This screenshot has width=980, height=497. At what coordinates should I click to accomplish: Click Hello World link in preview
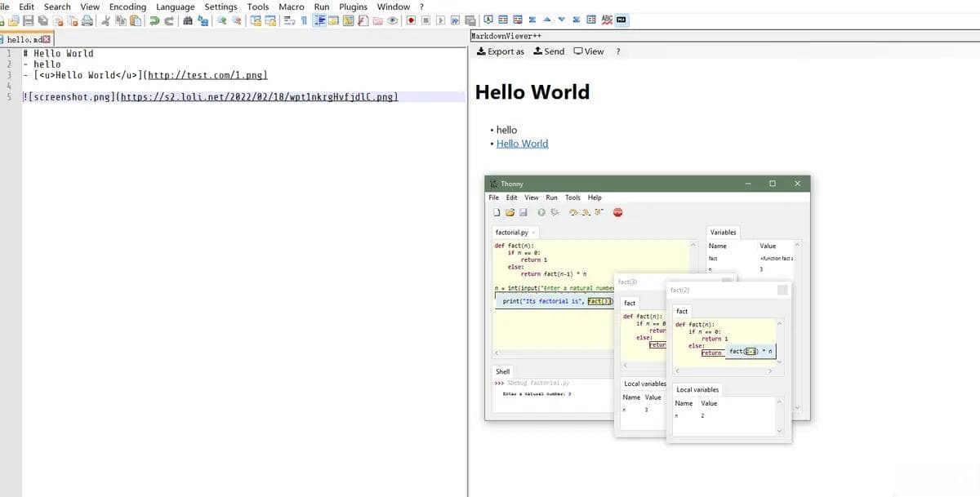point(523,144)
